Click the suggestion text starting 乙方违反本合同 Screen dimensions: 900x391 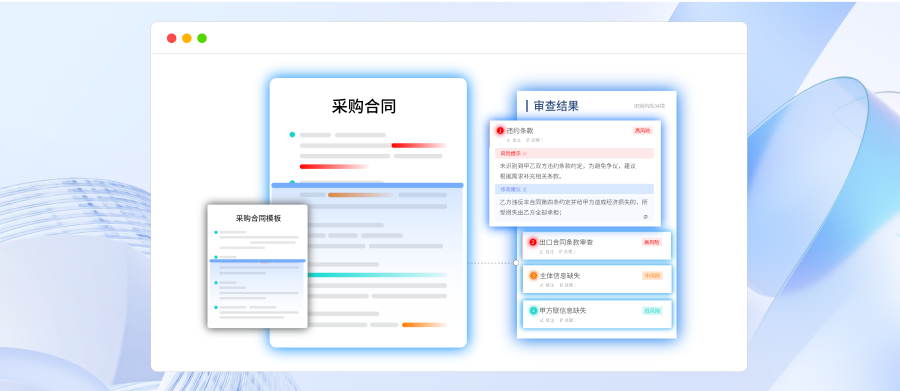click(574, 207)
